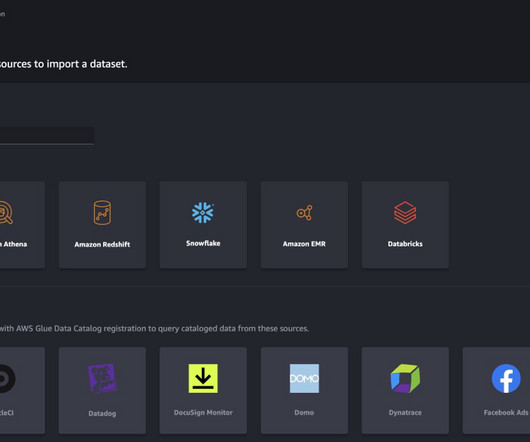The height and width of the screenshot is (442, 530).
Task: Click the Athena label text
Action: coord(14,244)
